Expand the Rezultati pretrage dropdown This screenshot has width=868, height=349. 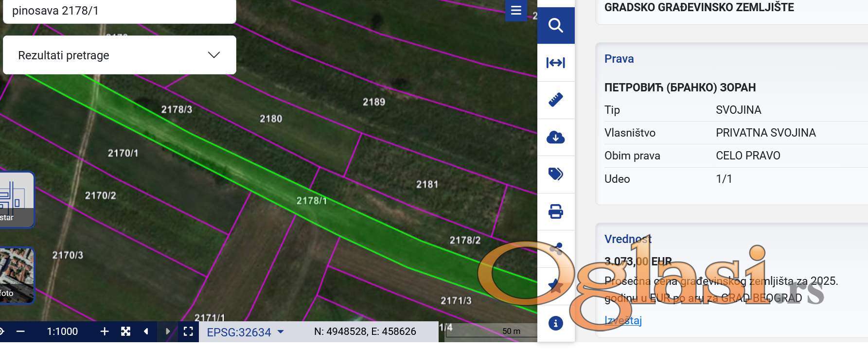click(120, 55)
